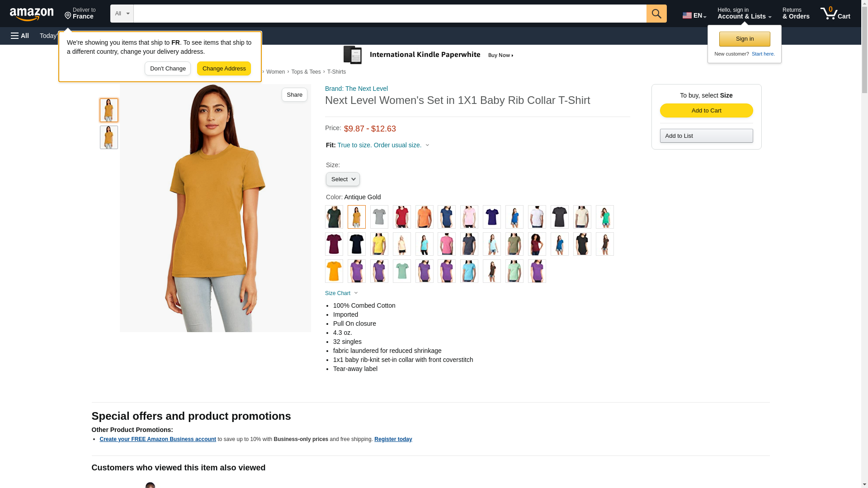The width and height of the screenshot is (868, 488).
Task: Click the Brand: The Next Level link
Action: 356,89
